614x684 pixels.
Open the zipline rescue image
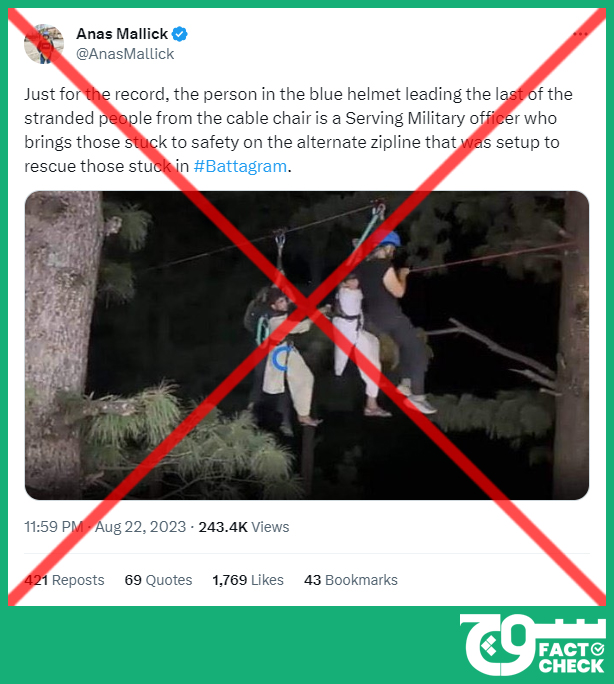(307, 345)
